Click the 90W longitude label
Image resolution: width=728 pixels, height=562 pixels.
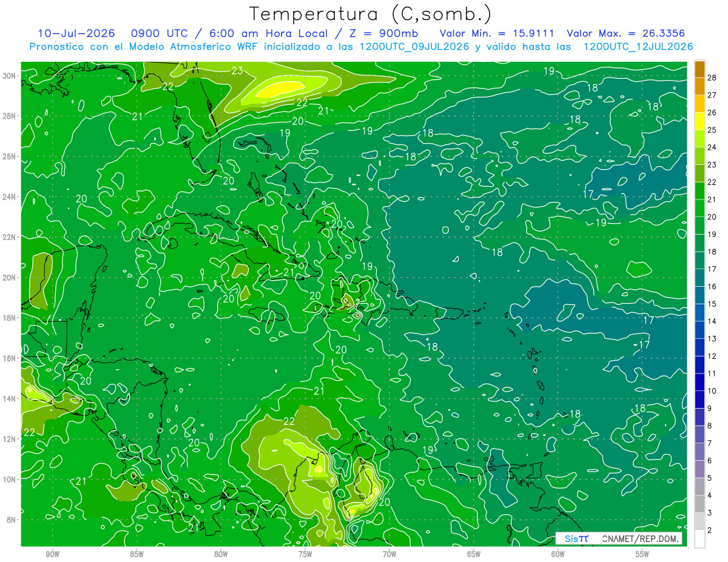click(x=53, y=554)
